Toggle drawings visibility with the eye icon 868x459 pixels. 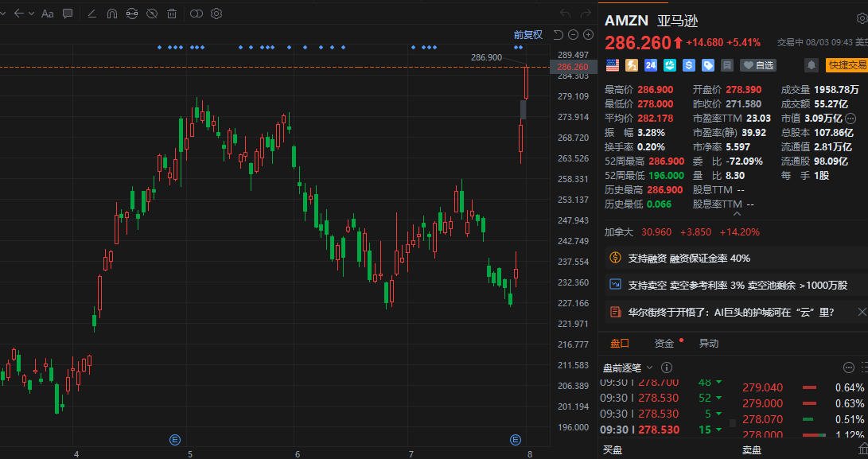point(152,14)
